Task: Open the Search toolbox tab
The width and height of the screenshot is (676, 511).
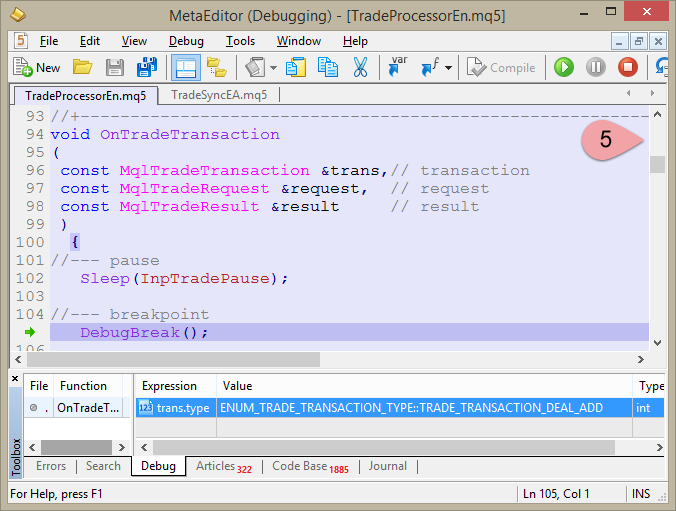Action: [103, 466]
